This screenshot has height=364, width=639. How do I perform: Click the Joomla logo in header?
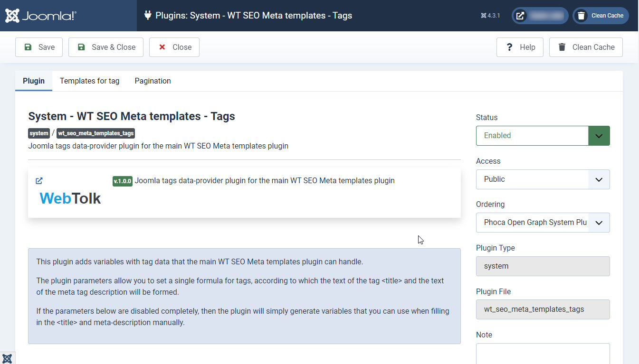point(41,16)
